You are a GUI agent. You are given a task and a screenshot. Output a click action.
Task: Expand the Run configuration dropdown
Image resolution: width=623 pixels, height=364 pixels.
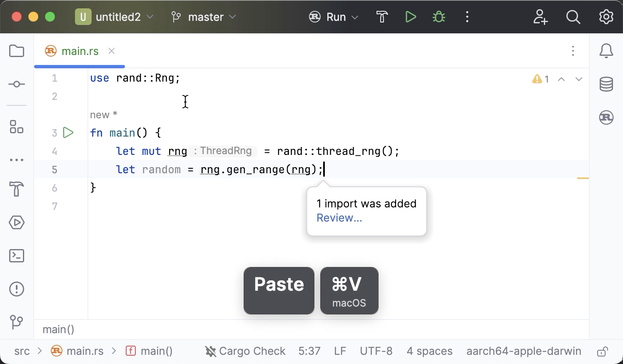click(354, 17)
